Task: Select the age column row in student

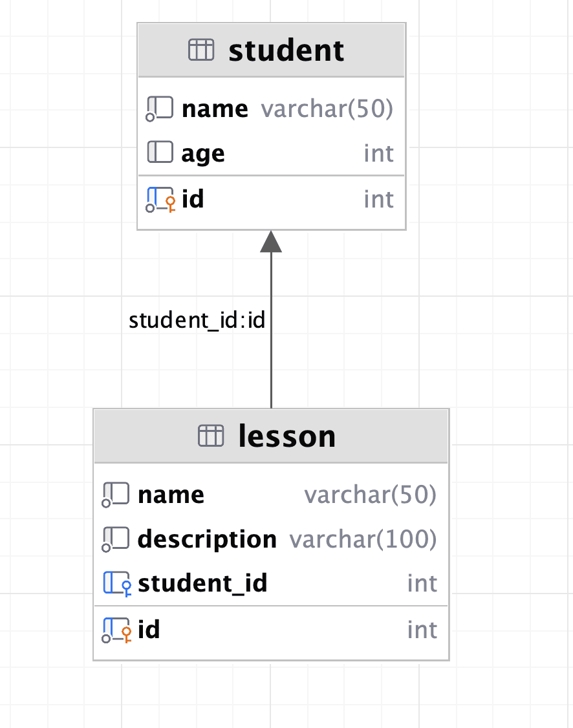Action: [272, 153]
